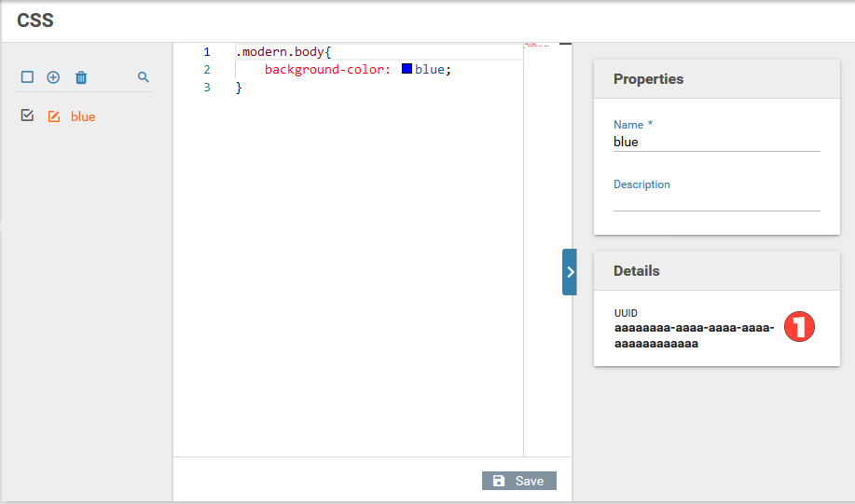The image size is (855, 504).
Task: Uncheck the checkbox for the blue item
Action: coord(27,116)
